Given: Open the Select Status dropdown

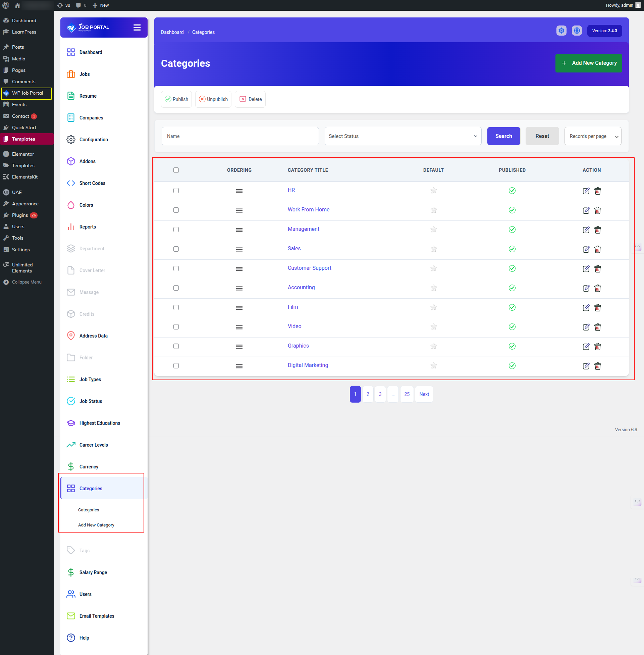Looking at the screenshot, I should 402,136.
